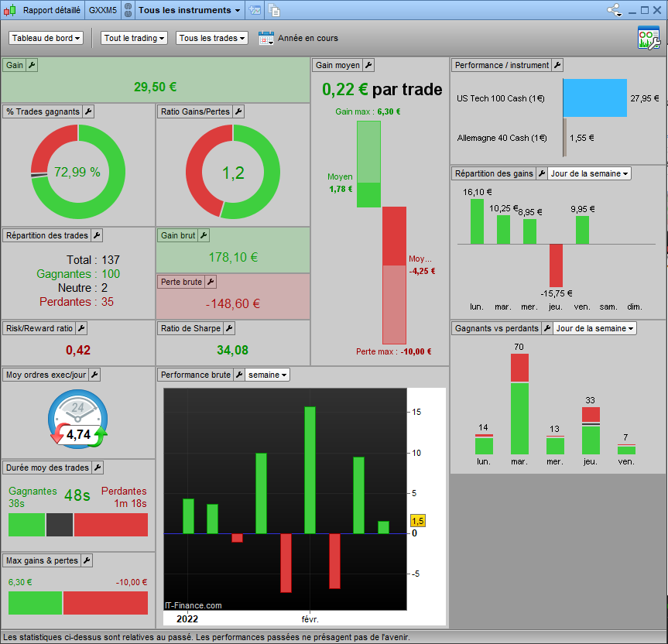Select the Rapport détaillé tab

click(x=52, y=10)
